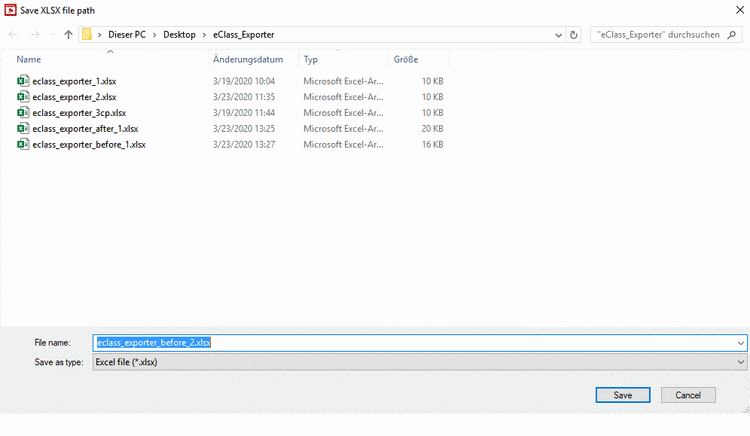Sort files by Typ column
Image resolution: width=750 pixels, height=436 pixels.
(310, 59)
